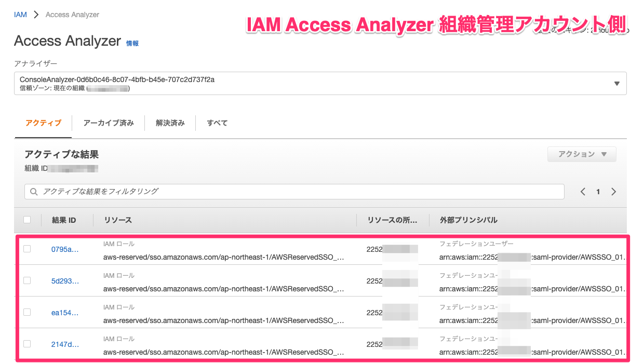The height and width of the screenshot is (363, 644).
Task: Click the IAM ロール label in 0795a row
Action: pos(119,244)
